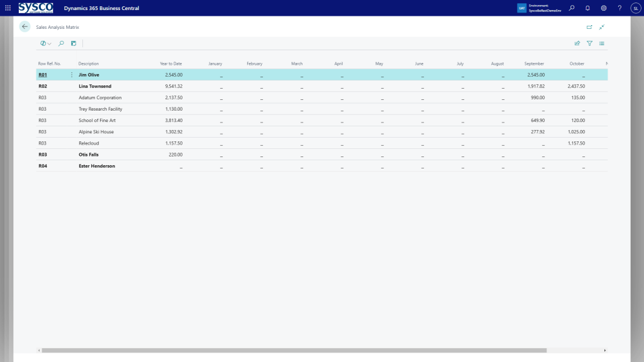The height and width of the screenshot is (362, 644).
Task: Open the SL user account menu
Action: pyautogui.click(x=635, y=8)
